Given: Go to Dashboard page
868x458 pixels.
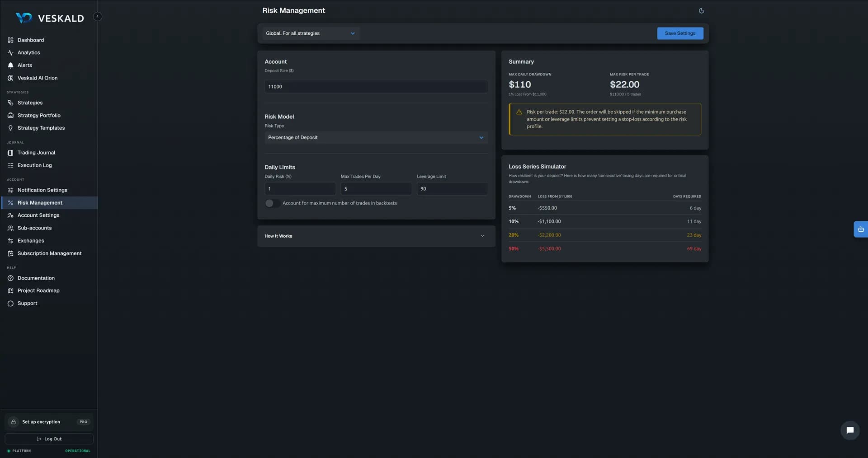Looking at the screenshot, I should point(49,40).
